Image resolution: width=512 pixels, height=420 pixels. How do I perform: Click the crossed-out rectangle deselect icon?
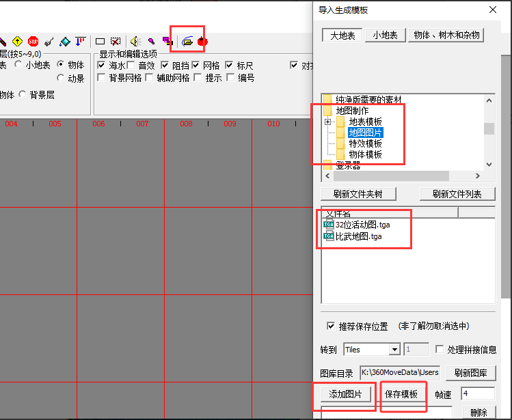(x=116, y=42)
